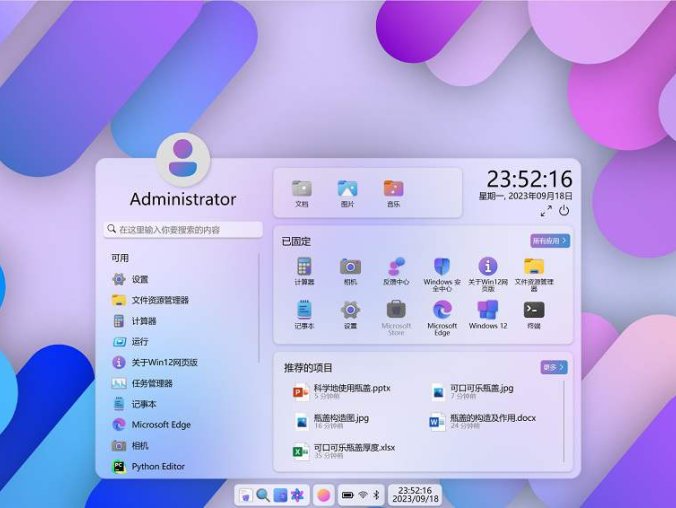This screenshot has width=676, height=508.
Task: Open pinned 计算器 app tile
Action: 304,271
